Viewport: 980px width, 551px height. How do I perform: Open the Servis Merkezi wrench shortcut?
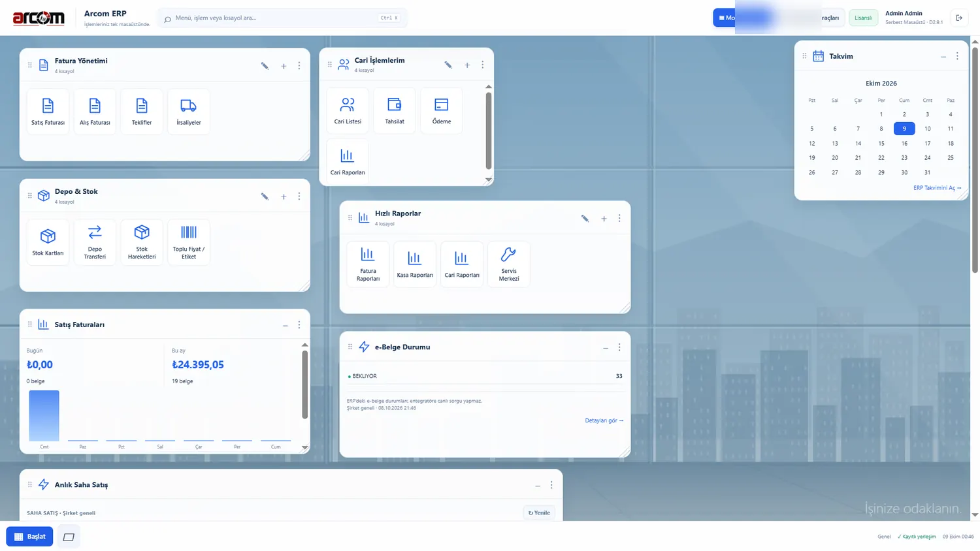coord(509,264)
